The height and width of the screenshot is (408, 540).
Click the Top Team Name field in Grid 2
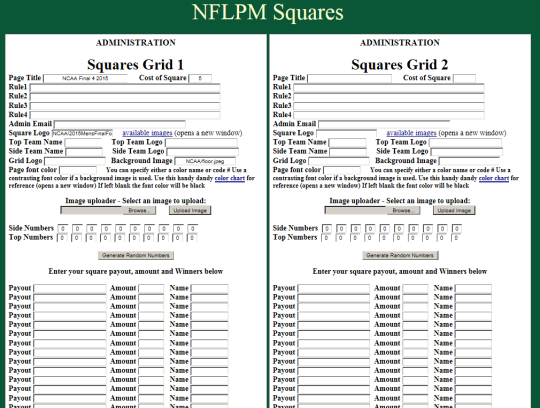click(x=347, y=143)
